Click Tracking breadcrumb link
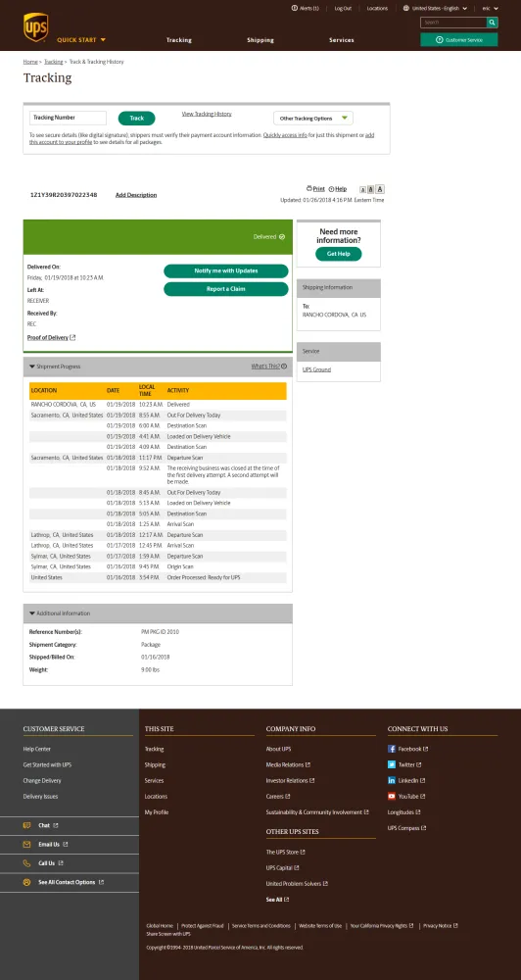 click(x=53, y=62)
